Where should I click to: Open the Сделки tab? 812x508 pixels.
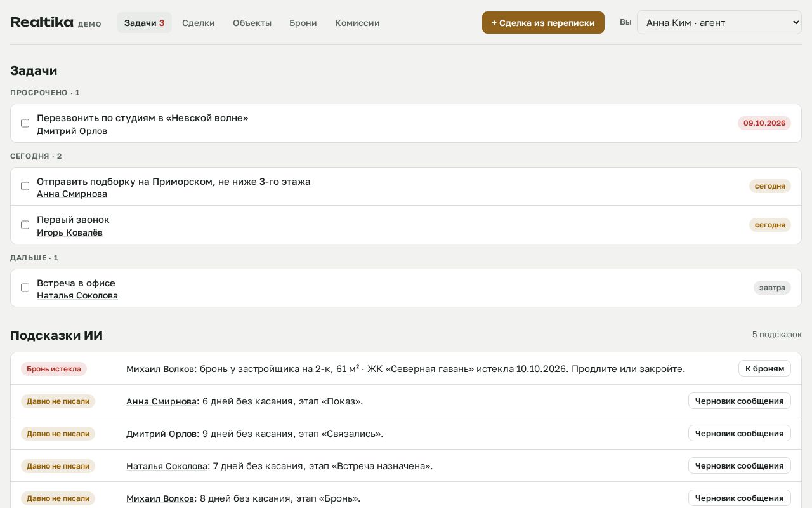pos(199,23)
